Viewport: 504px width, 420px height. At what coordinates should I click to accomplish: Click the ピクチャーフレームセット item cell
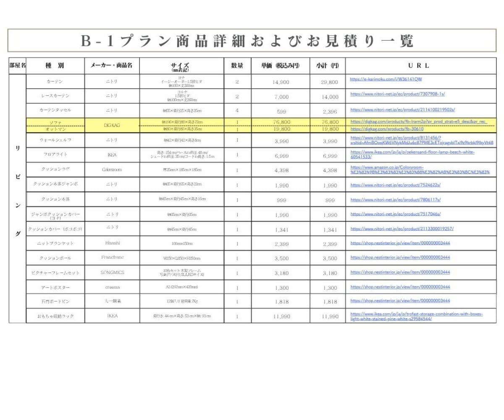pos(55,273)
